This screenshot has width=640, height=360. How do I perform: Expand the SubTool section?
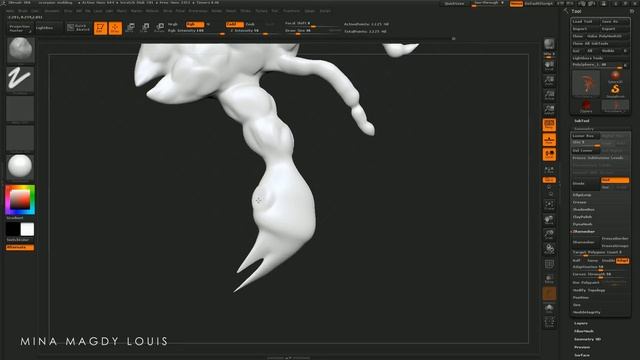tap(582, 121)
